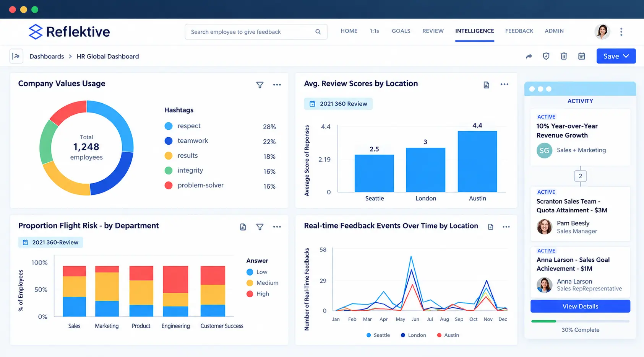Click filter icon on Proportion Flight Risk
The width and height of the screenshot is (644, 357).
[x=260, y=227]
